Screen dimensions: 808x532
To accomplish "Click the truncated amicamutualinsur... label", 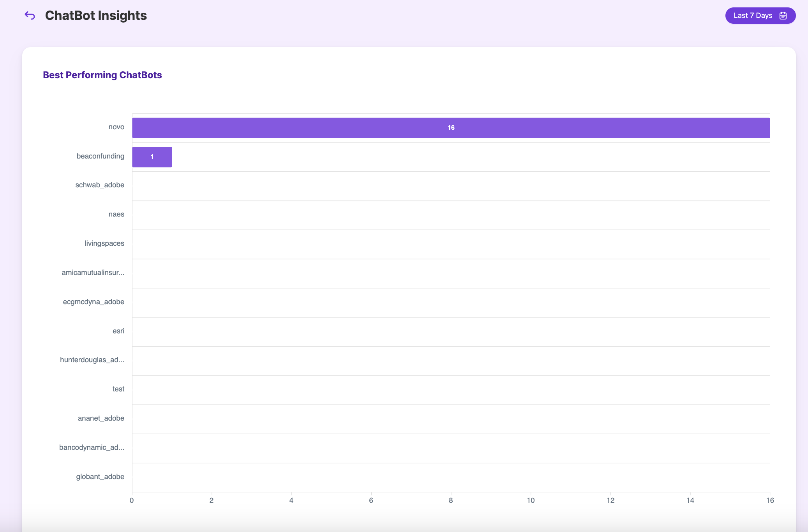I will click(x=93, y=273).
